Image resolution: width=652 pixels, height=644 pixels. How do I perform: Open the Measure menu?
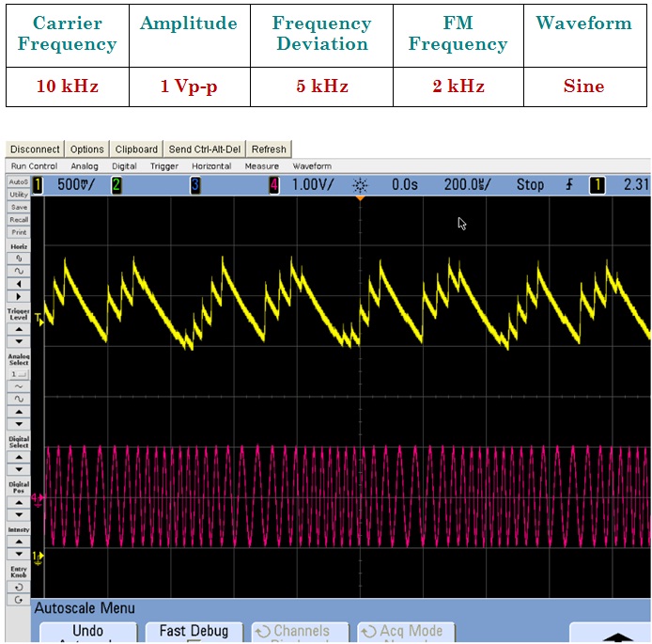click(x=261, y=166)
